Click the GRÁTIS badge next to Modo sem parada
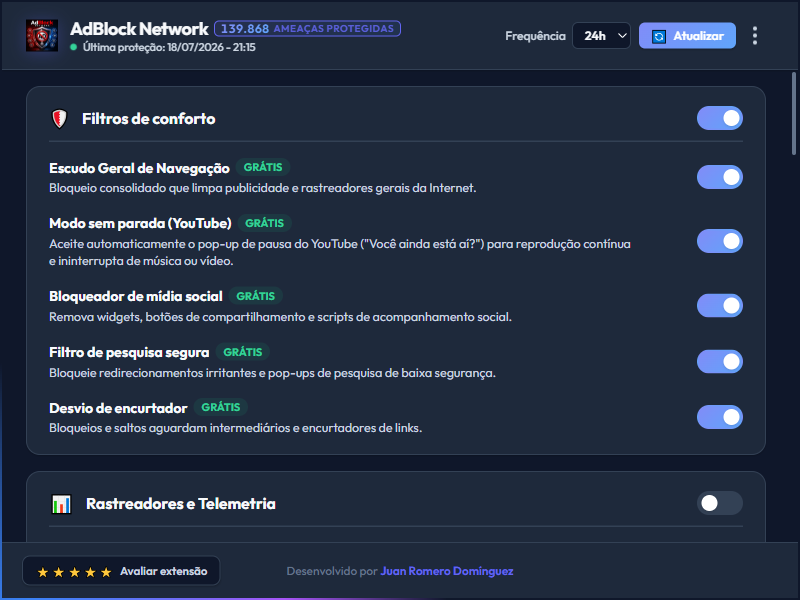The height and width of the screenshot is (600, 800). pos(264,223)
